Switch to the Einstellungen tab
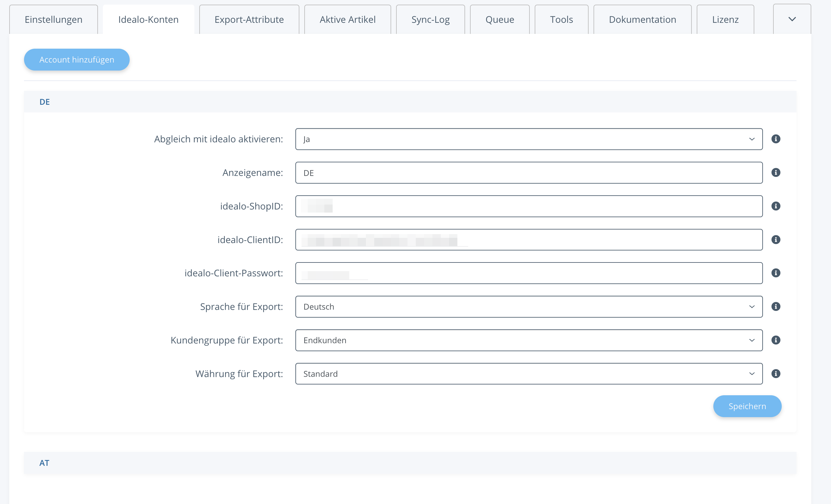The width and height of the screenshot is (831, 504). point(54,20)
